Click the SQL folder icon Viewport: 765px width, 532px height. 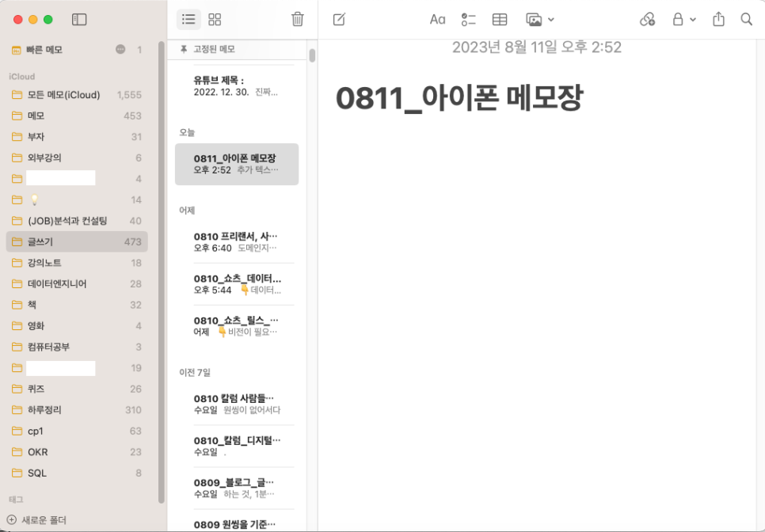click(x=17, y=473)
